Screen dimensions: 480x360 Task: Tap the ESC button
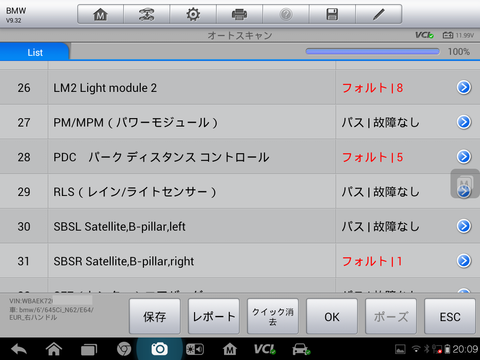pos(450,316)
